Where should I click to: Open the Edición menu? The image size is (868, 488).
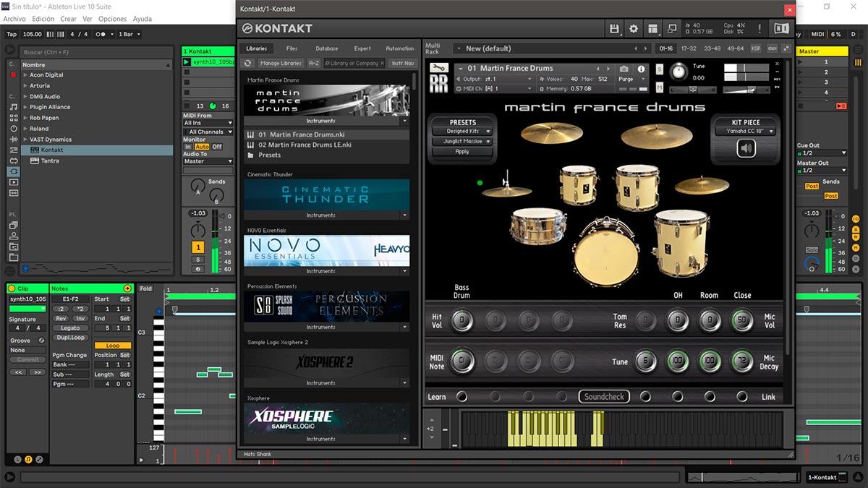click(43, 19)
